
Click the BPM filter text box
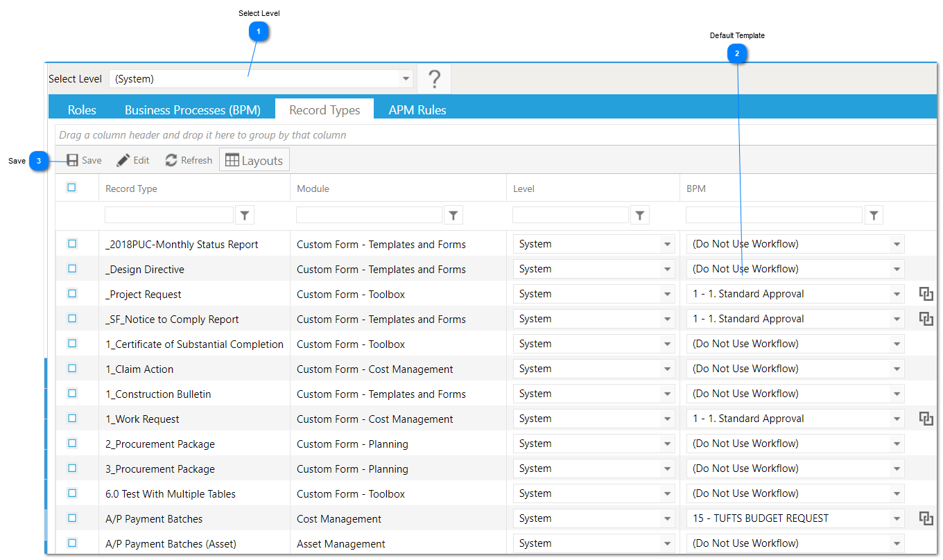(x=774, y=215)
